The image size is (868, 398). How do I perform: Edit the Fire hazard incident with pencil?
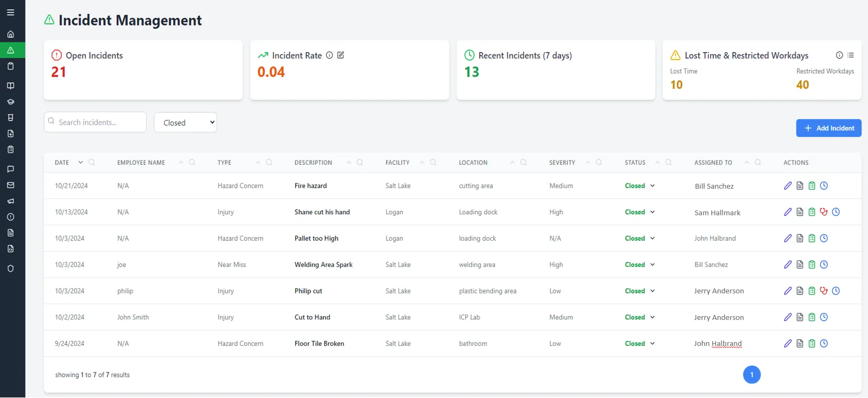tap(788, 185)
